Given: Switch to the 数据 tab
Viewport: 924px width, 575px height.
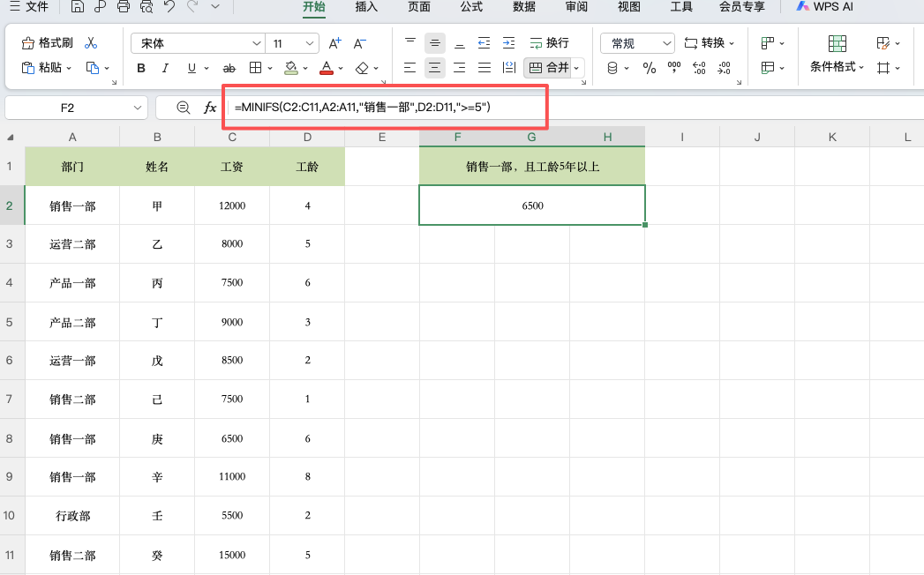Looking at the screenshot, I should [524, 7].
